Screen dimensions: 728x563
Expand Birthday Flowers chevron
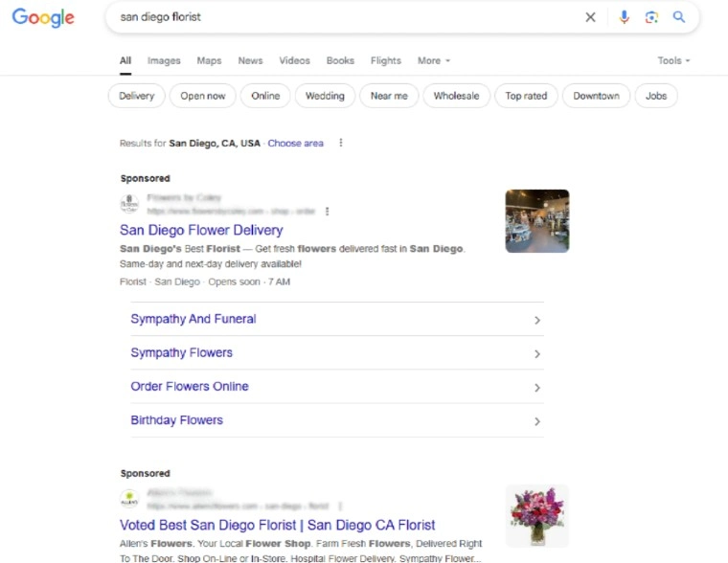[x=537, y=421]
